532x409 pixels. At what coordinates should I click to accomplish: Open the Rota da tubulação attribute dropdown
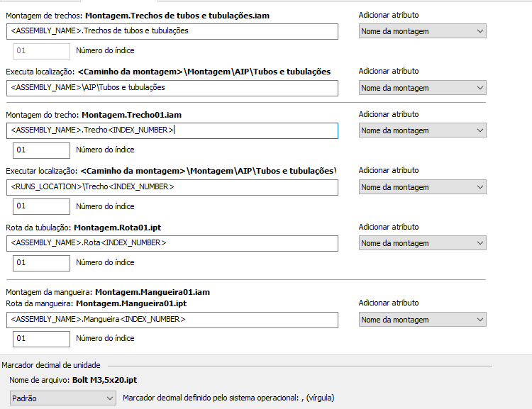coord(422,243)
